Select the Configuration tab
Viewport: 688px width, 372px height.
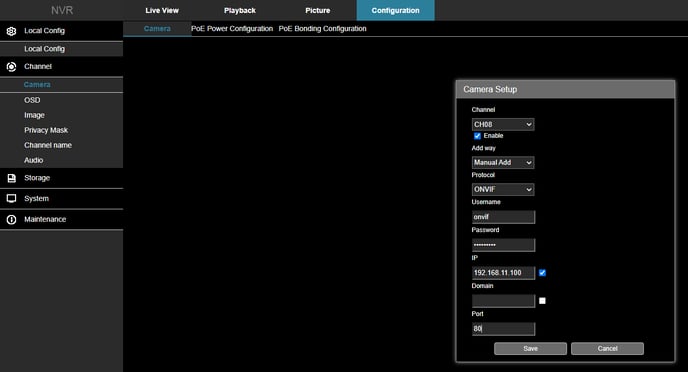(x=395, y=11)
